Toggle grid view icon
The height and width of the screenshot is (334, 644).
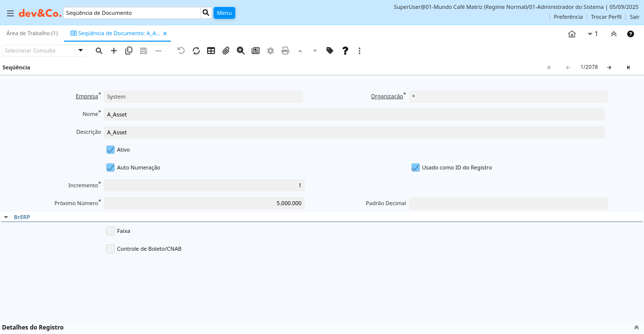tap(211, 51)
